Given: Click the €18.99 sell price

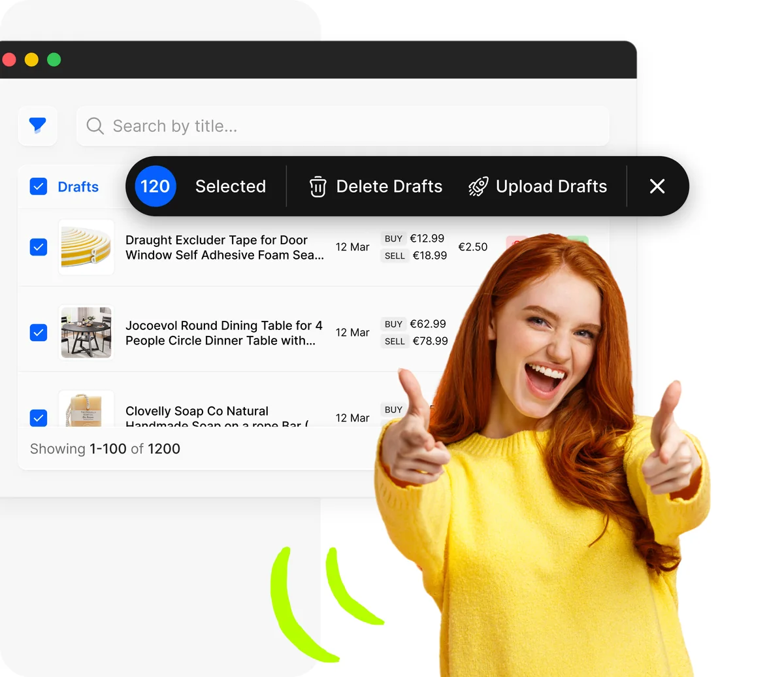Looking at the screenshot, I should tap(430, 256).
